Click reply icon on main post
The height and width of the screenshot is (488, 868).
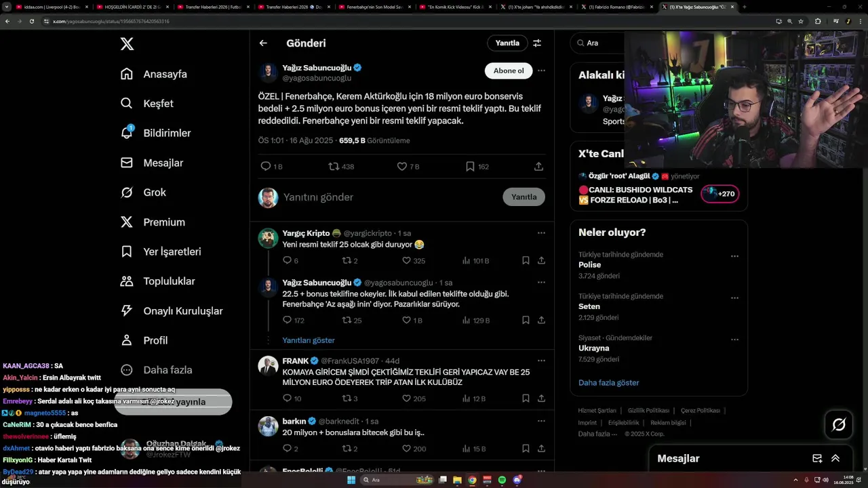tap(266, 166)
